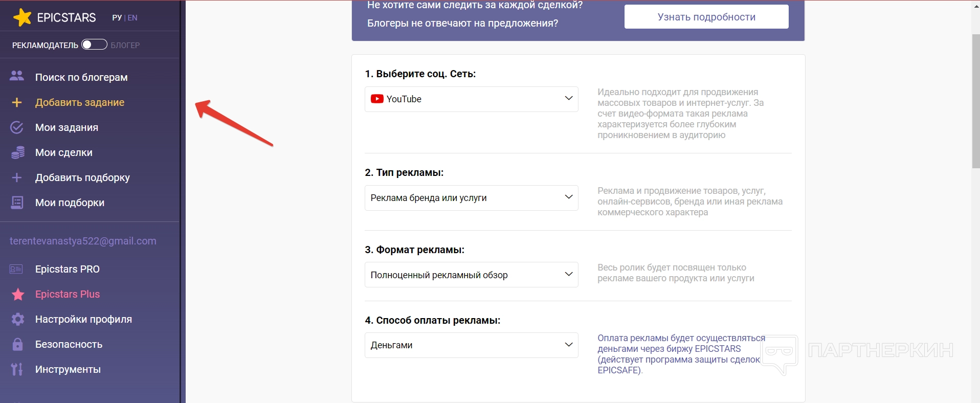Viewport: 980px width, 403px height.
Task: Click the БЛОГЕР role label
Action: tap(125, 45)
